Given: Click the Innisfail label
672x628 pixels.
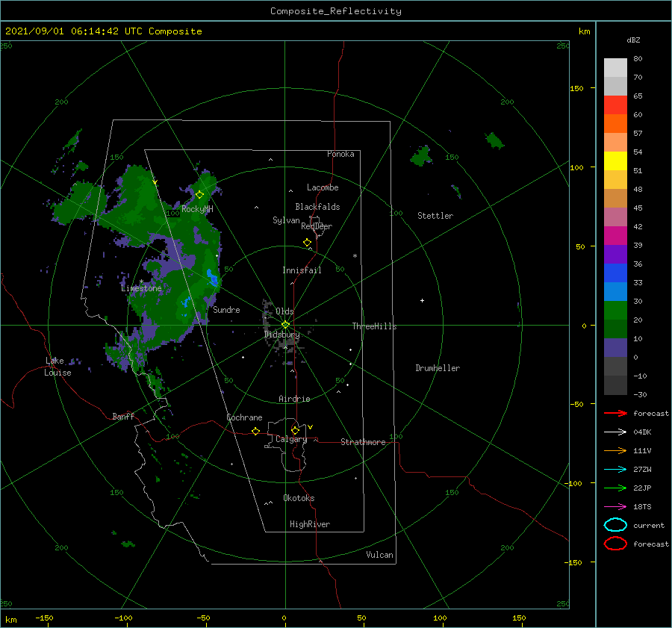Looking at the screenshot, I should 302,270.
